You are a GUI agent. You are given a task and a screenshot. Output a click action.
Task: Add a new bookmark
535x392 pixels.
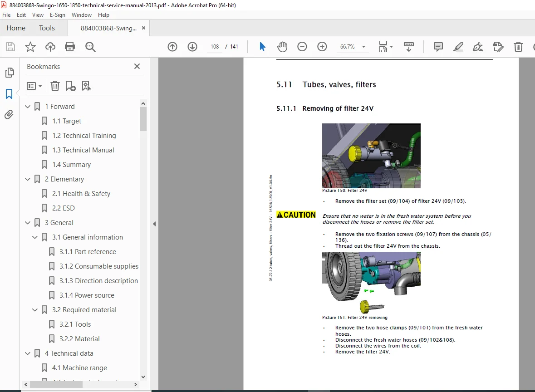click(70, 86)
